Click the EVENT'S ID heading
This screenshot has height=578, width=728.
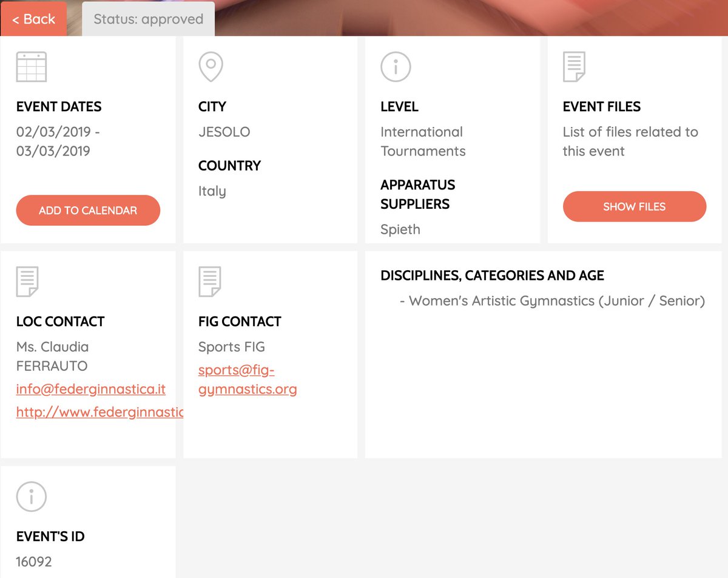click(50, 536)
